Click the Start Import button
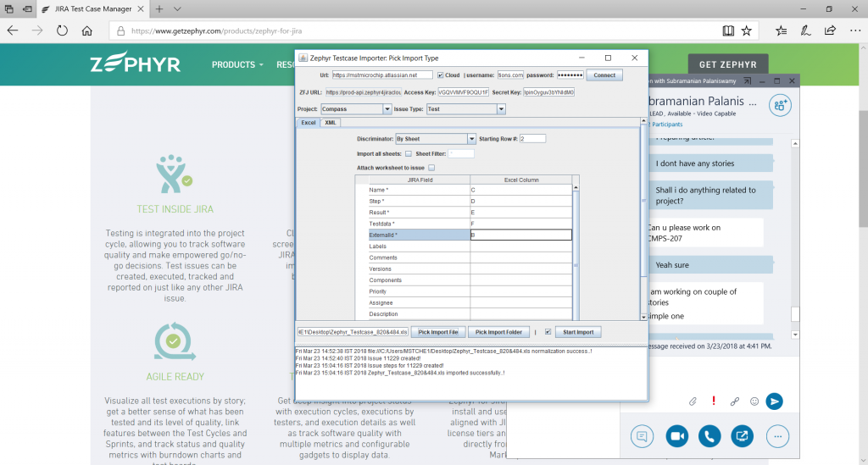 579,332
